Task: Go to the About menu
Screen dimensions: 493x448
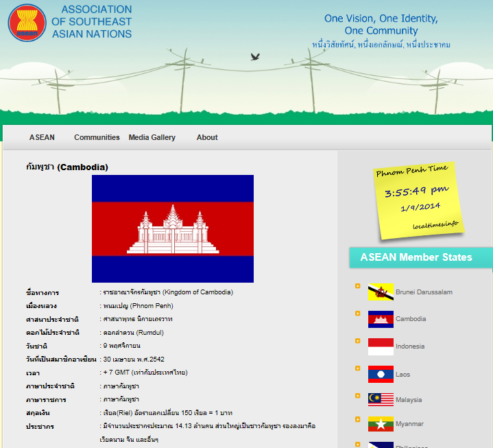Action: click(x=207, y=137)
